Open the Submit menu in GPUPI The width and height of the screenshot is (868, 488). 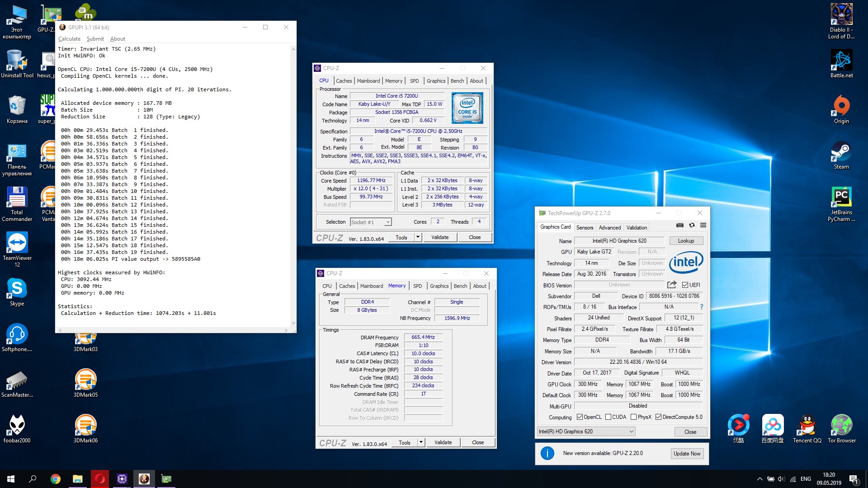click(x=95, y=39)
